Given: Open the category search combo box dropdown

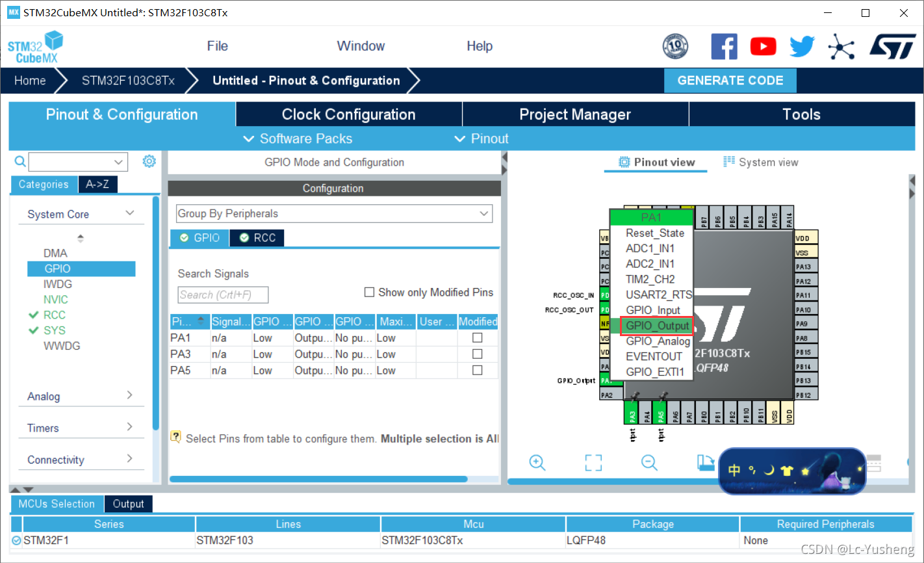Looking at the screenshot, I should (118, 162).
